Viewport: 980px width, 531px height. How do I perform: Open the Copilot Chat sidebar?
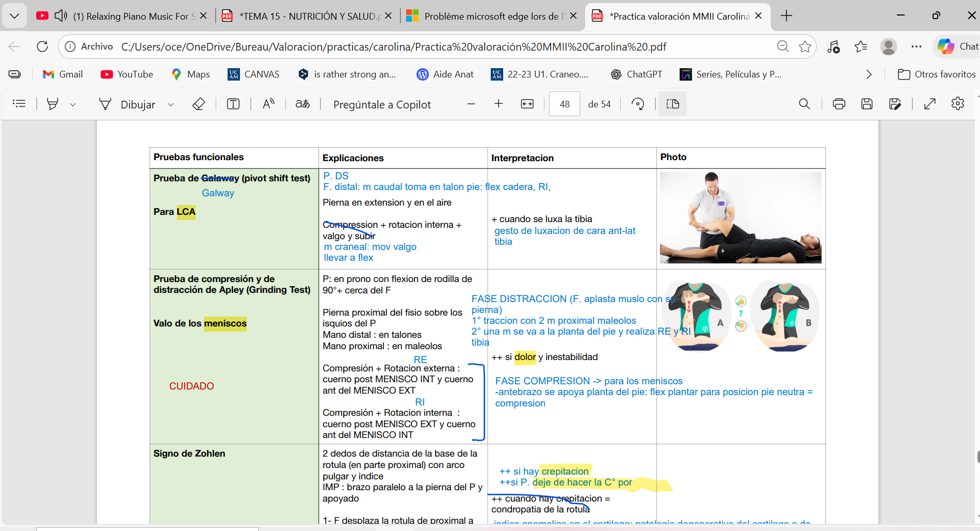pyautogui.click(x=958, y=46)
